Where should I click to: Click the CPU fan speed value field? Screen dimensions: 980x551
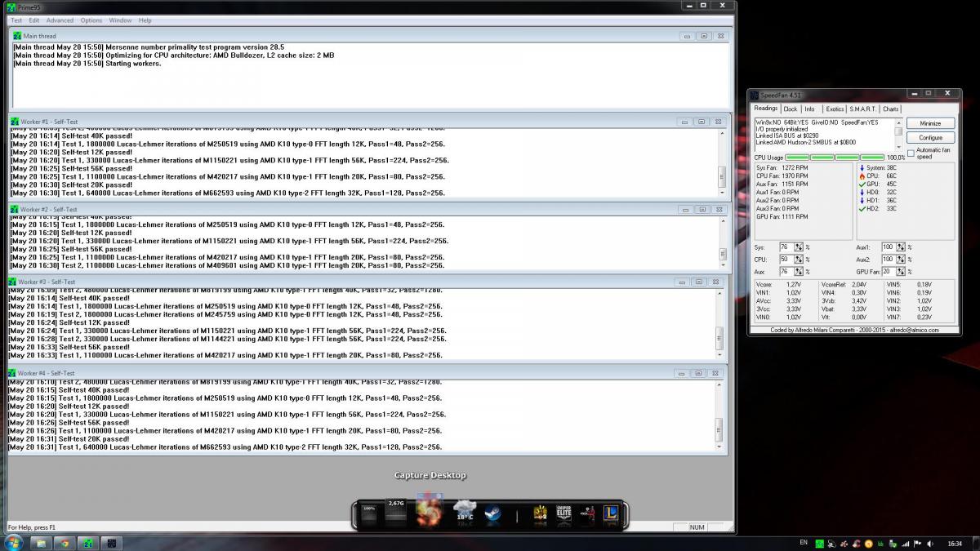click(x=787, y=259)
